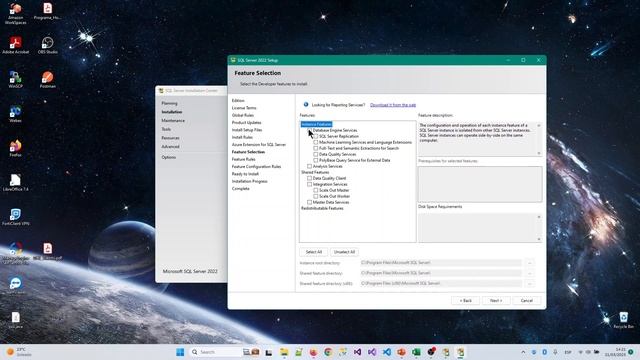640x360 pixels.
Task: Check Master Data Services
Action: 309,202
